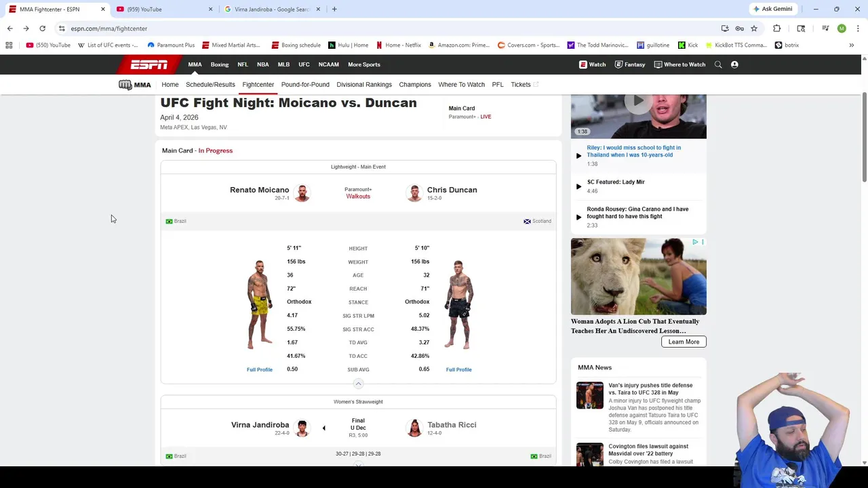Open the Home - Netflix bookmark
Viewport: 868px width, 488px height.
399,45
